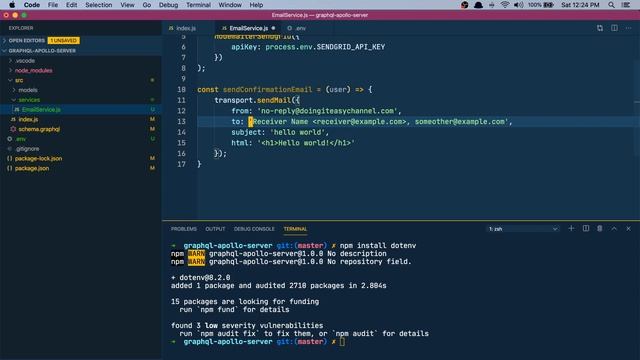Expand the Open Editors section
Screen dimensions: 640x360
(27, 40)
